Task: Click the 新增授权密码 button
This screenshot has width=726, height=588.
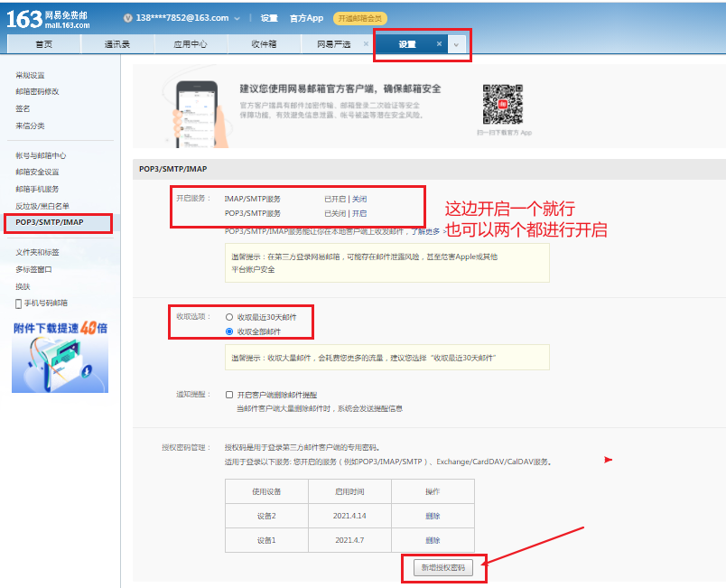Action: (443, 567)
